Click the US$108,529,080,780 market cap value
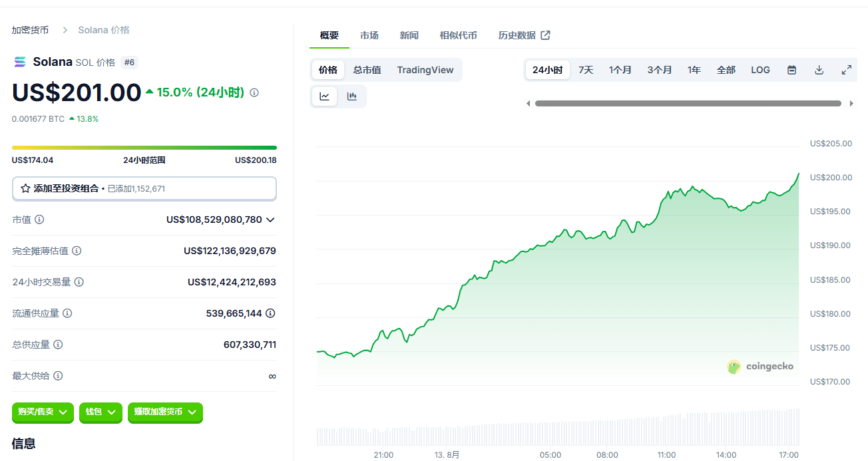 [214, 220]
